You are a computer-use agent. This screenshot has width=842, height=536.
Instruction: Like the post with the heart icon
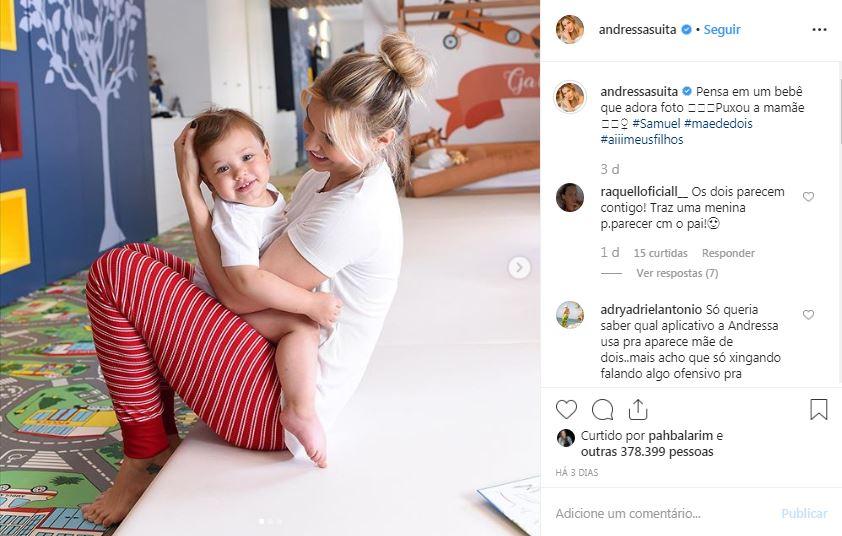tap(566, 410)
